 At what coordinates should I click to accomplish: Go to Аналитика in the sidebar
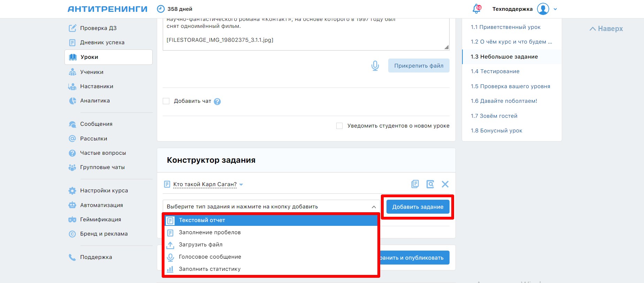point(95,101)
